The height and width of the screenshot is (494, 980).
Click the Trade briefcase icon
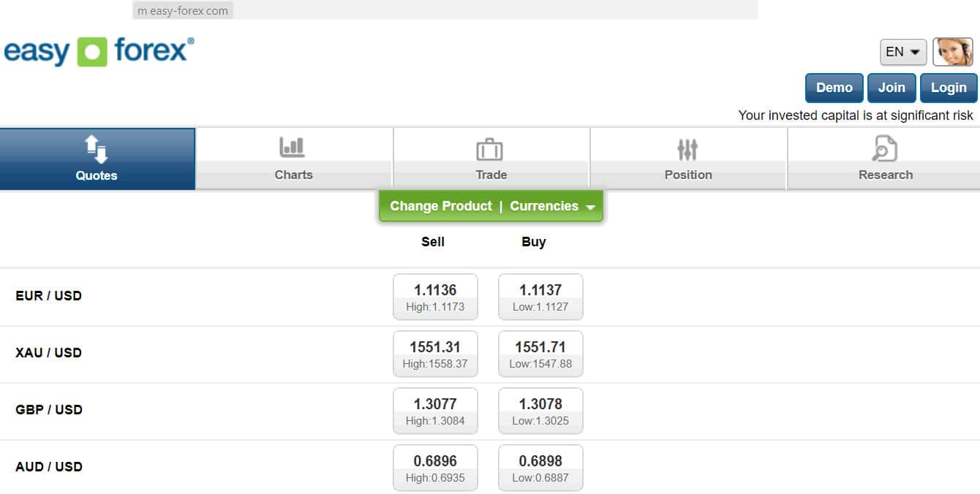490,150
